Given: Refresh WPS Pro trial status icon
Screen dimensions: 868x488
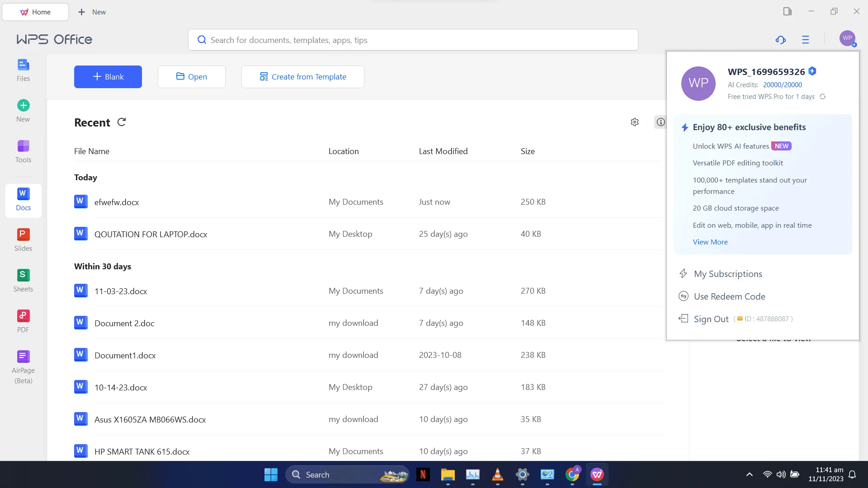Looking at the screenshot, I should (x=823, y=97).
